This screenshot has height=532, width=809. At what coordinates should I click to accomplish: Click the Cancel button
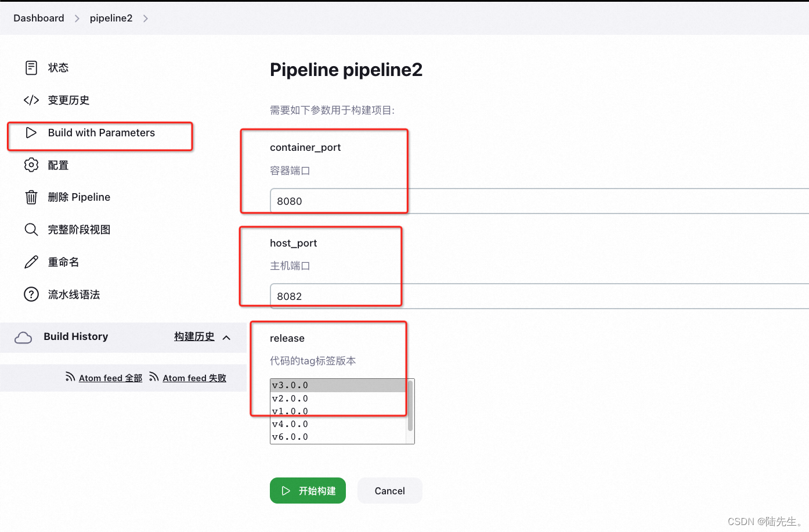click(x=390, y=491)
